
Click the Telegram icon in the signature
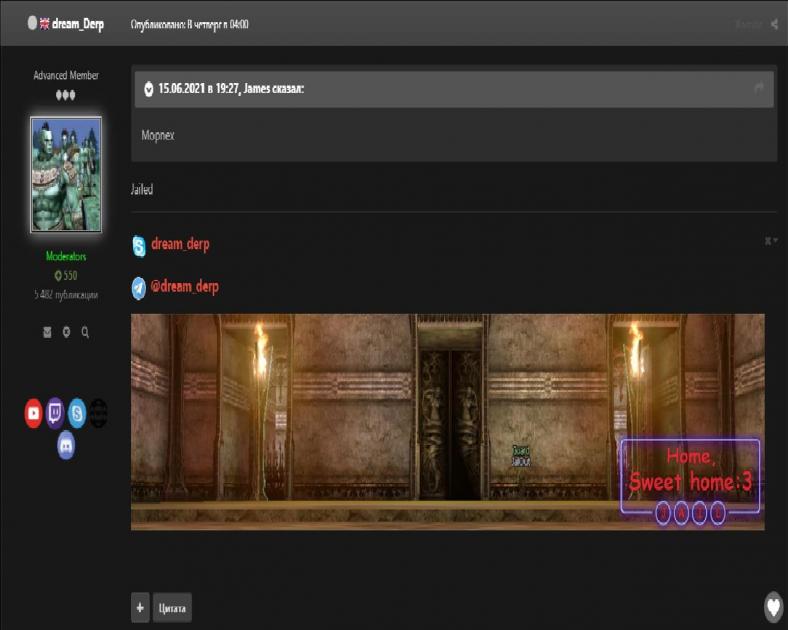point(139,288)
